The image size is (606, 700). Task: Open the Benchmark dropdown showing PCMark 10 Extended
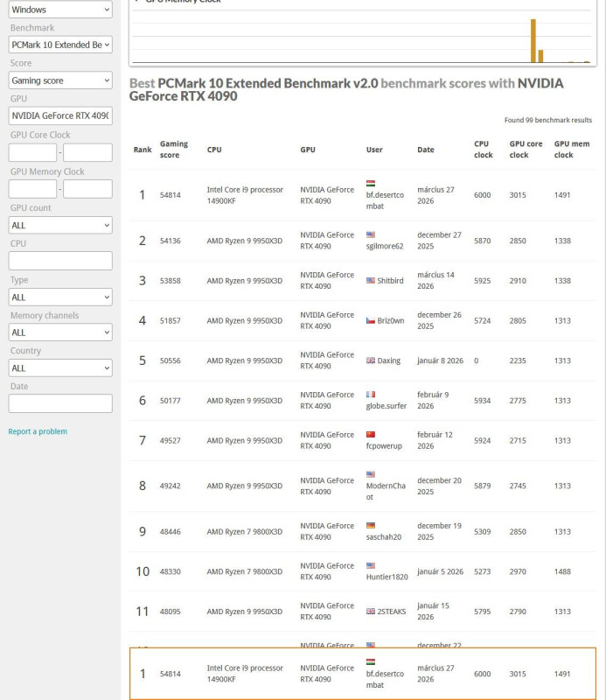tap(60, 45)
